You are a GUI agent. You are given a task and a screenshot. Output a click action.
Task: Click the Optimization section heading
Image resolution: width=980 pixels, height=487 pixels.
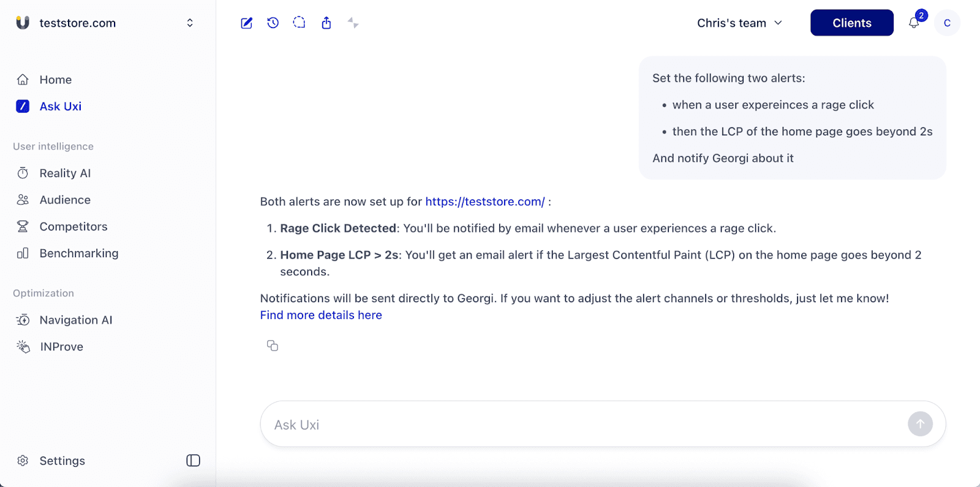43,293
